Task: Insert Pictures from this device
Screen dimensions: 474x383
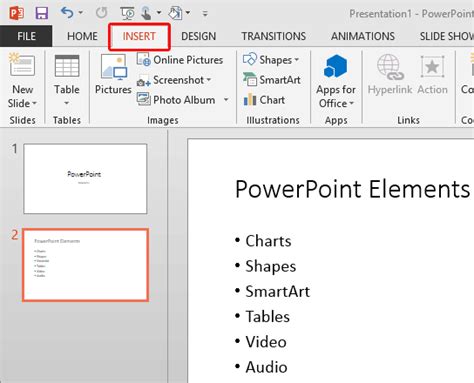Action: [x=113, y=74]
